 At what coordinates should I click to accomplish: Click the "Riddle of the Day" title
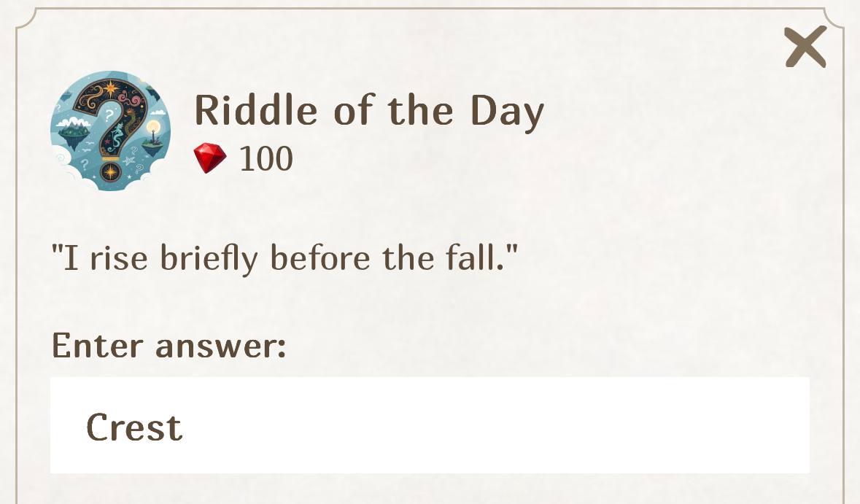[369, 111]
